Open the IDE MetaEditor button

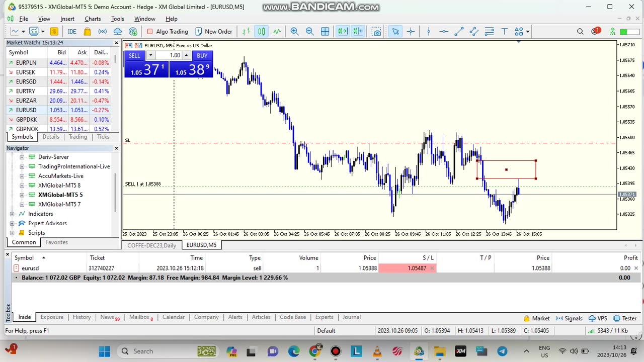pyautogui.click(x=72, y=31)
